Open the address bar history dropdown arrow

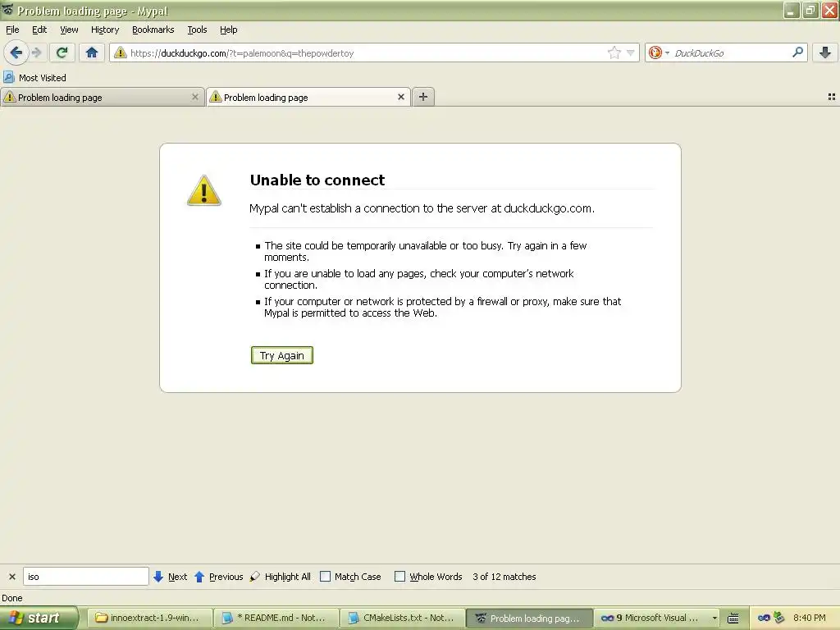631,52
